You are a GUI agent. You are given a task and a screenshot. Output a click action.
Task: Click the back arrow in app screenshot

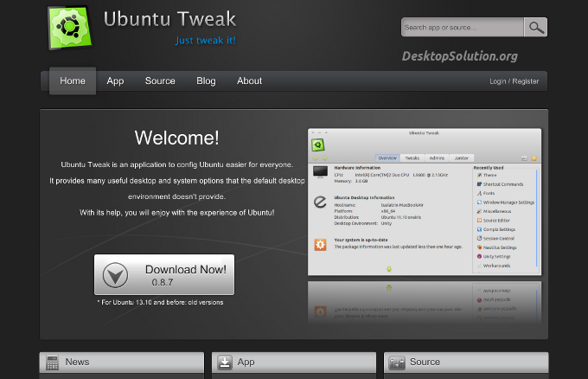click(315, 158)
